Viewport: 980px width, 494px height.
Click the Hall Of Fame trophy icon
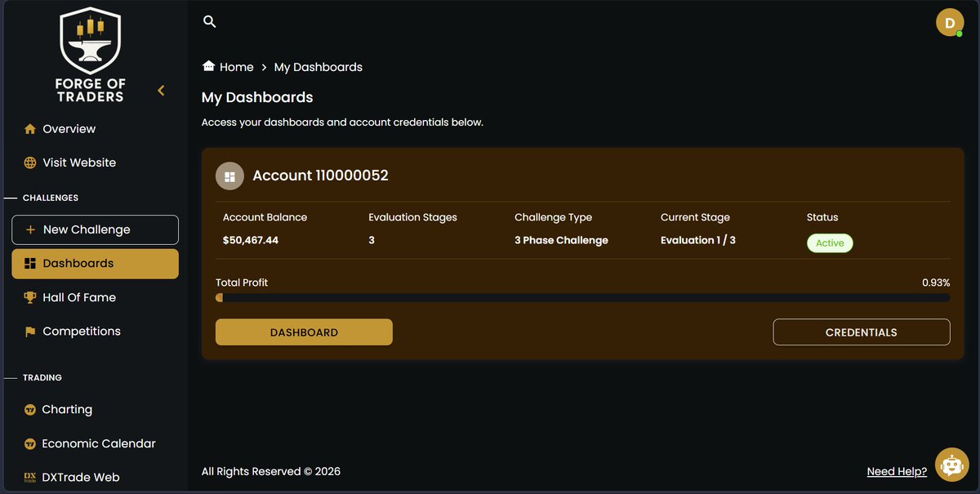pos(30,297)
